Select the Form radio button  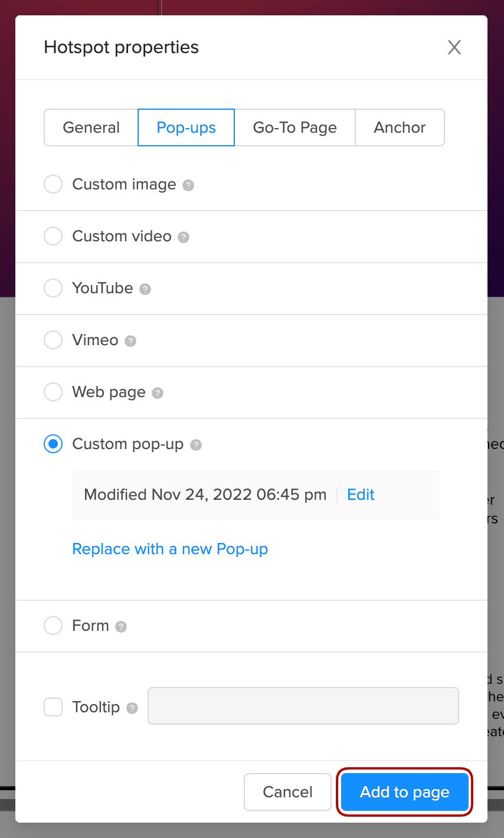53,626
